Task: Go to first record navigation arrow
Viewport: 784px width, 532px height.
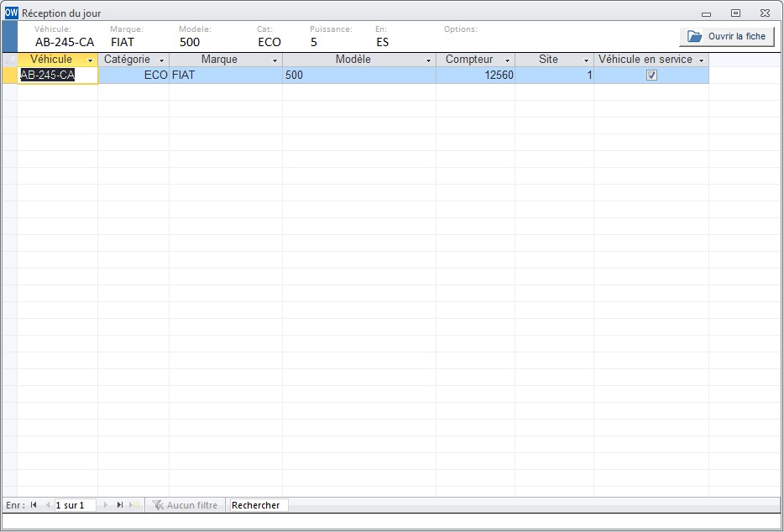Action: 34,505
